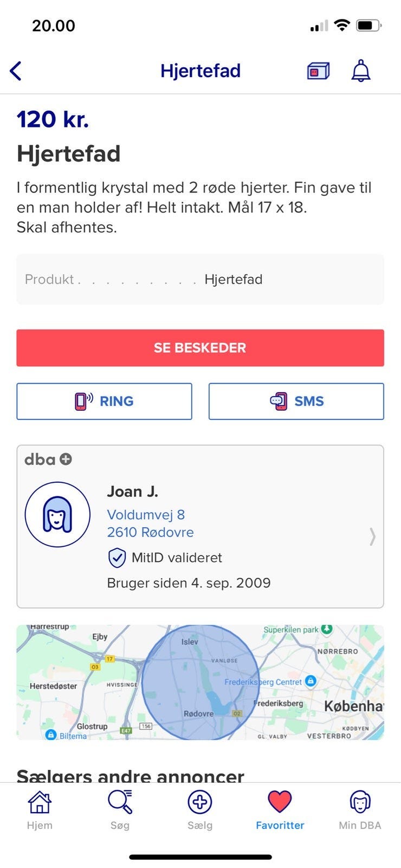Select the Favoritter tab
The height and width of the screenshot is (868, 401).
[x=280, y=810]
